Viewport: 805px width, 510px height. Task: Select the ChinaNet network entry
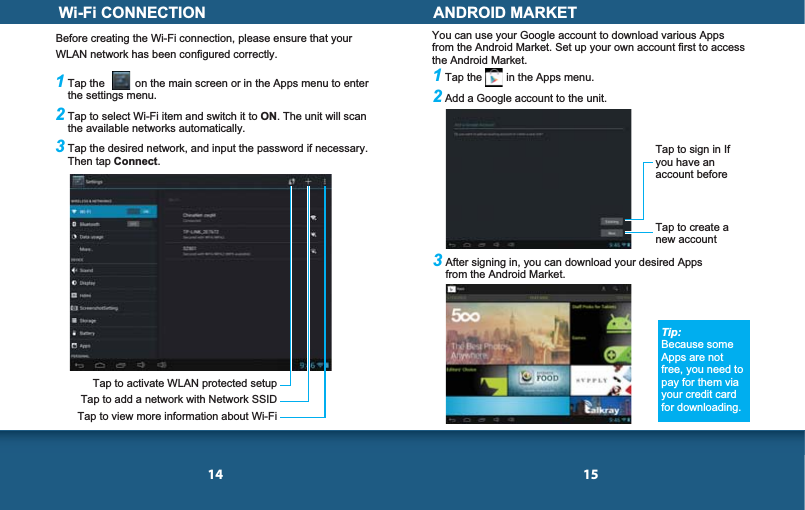coord(242,218)
